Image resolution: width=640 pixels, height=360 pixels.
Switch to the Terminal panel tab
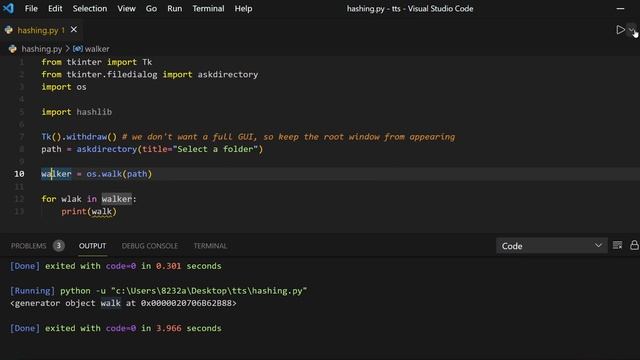point(210,246)
